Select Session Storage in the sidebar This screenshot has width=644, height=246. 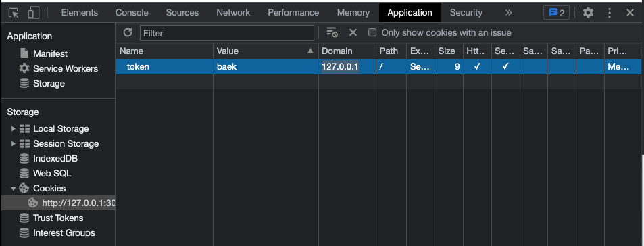(x=66, y=144)
